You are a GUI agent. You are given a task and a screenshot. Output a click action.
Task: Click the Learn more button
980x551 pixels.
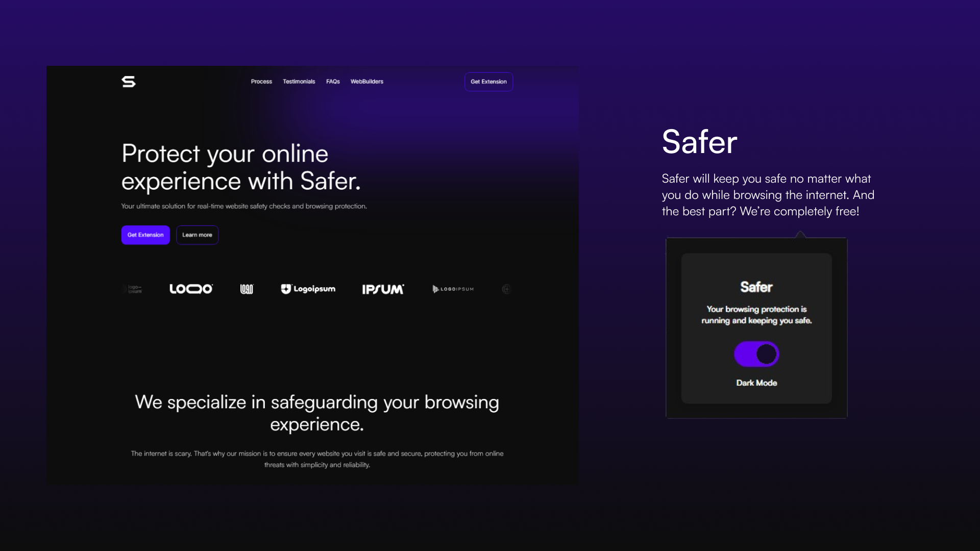(197, 235)
